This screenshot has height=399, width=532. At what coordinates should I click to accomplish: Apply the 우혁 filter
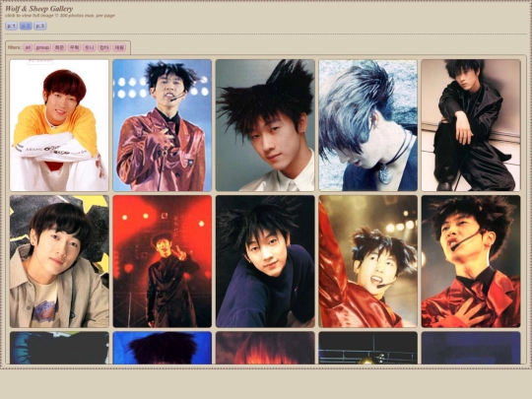74,48
